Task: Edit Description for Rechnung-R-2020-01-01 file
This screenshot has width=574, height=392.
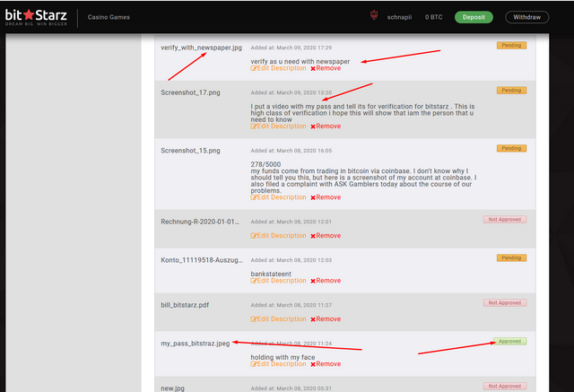Action: click(278, 236)
